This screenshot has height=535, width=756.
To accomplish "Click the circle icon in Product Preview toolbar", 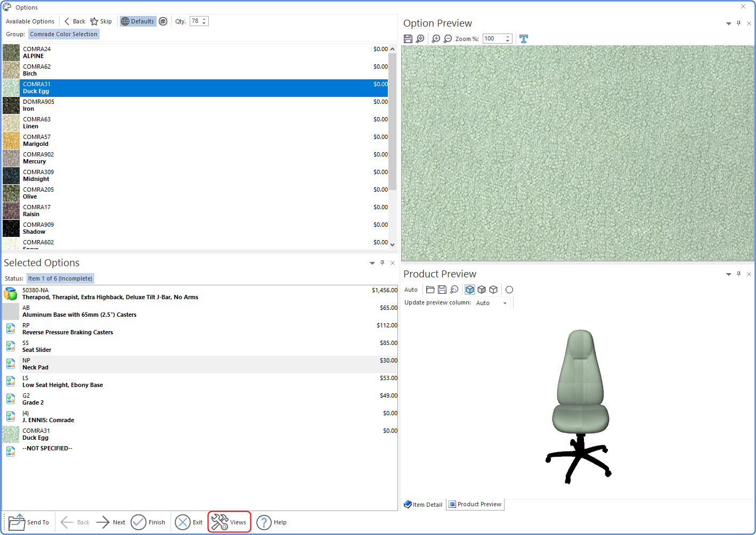I will tap(509, 290).
